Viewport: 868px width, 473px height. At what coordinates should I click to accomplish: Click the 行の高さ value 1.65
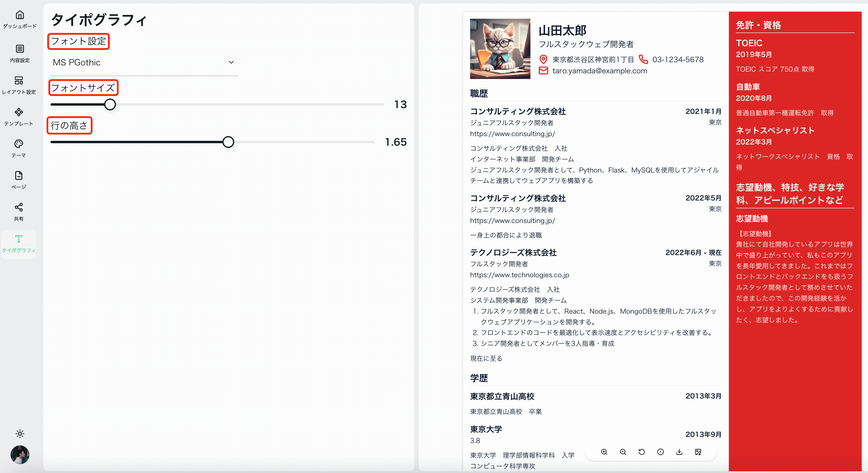(x=396, y=142)
